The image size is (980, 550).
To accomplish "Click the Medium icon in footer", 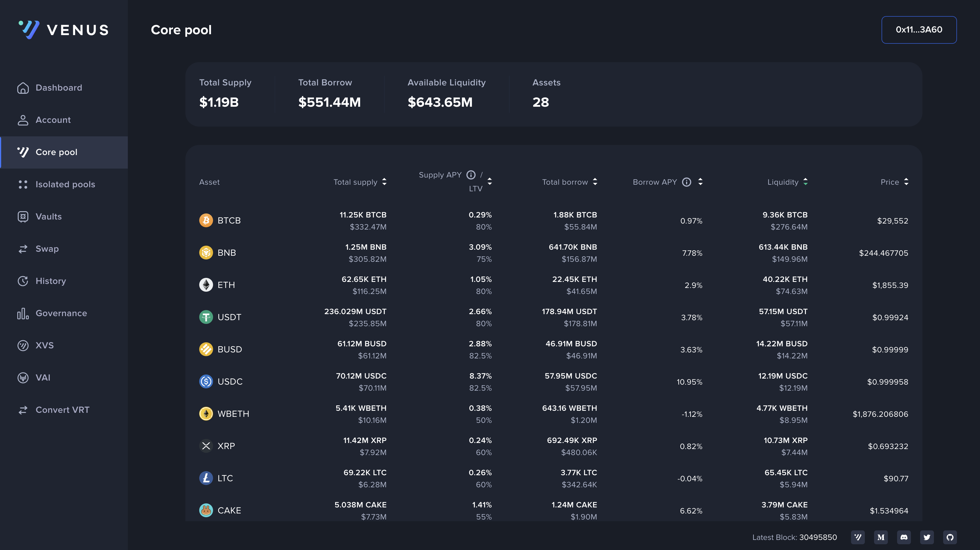I will click(881, 537).
